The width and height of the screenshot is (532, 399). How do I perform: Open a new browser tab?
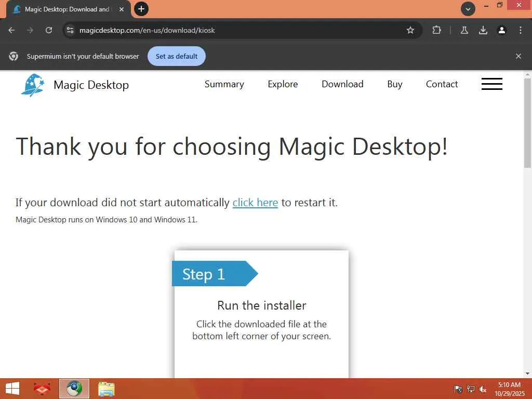(x=141, y=9)
